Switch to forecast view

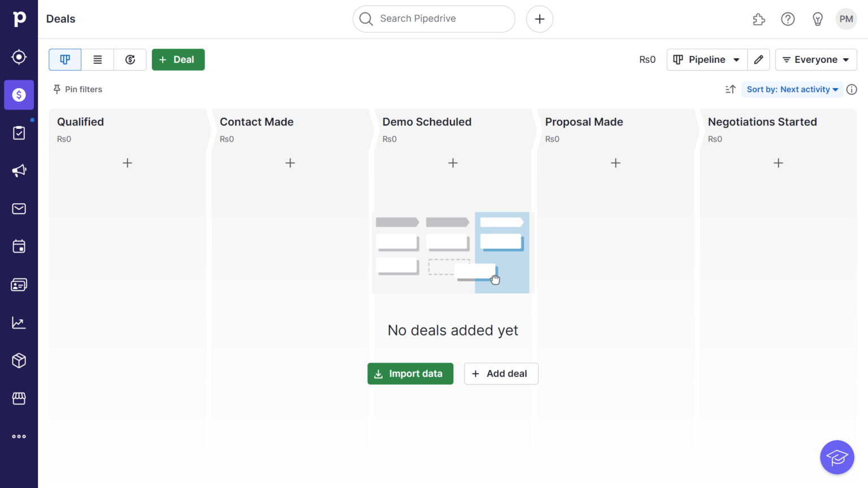130,59
